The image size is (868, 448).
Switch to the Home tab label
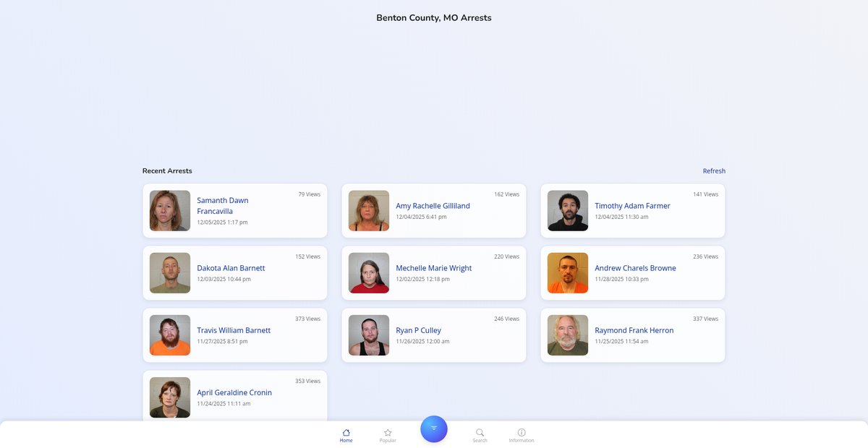(346, 441)
